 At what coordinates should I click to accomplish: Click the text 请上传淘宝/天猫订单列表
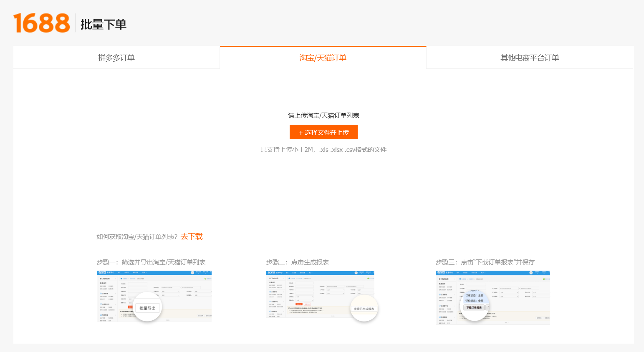(323, 116)
